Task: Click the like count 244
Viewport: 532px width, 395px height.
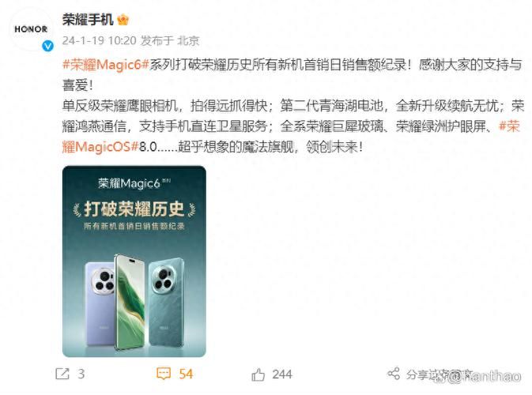Action: 281,374
